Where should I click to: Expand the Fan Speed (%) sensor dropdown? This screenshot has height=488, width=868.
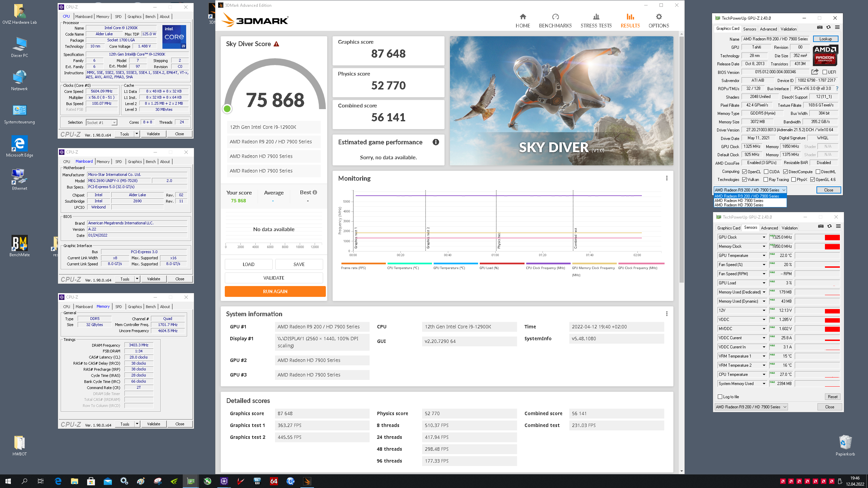coord(764,265)
